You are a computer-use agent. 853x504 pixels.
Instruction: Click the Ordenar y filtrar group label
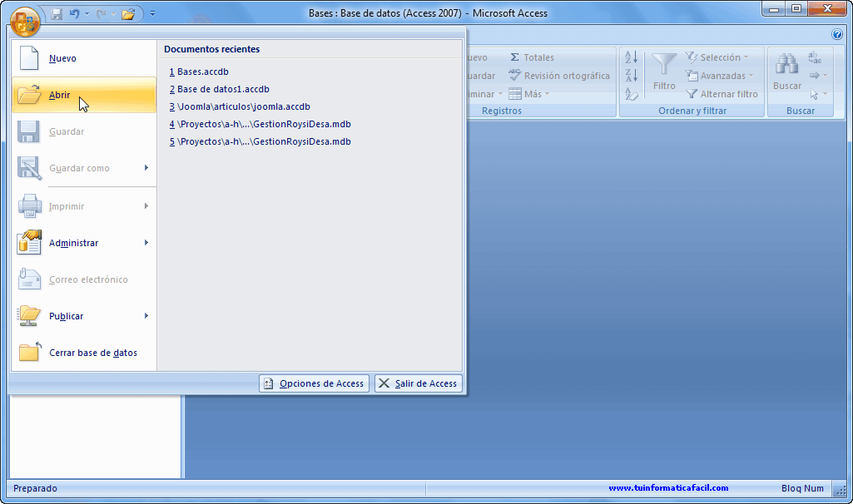[692, 111]
